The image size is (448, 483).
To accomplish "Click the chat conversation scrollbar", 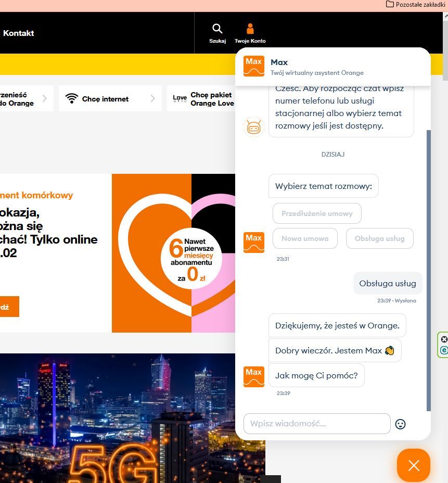I will (428, 271).
